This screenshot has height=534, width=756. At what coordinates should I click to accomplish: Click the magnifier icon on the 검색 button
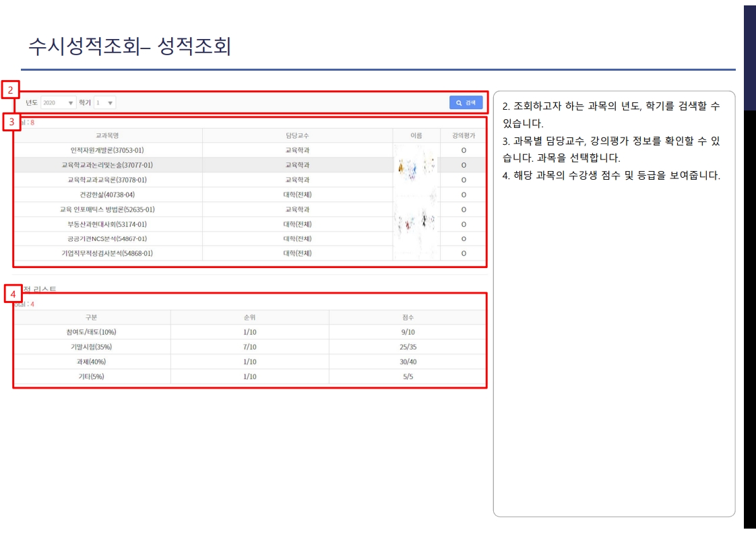pos(460,103)
